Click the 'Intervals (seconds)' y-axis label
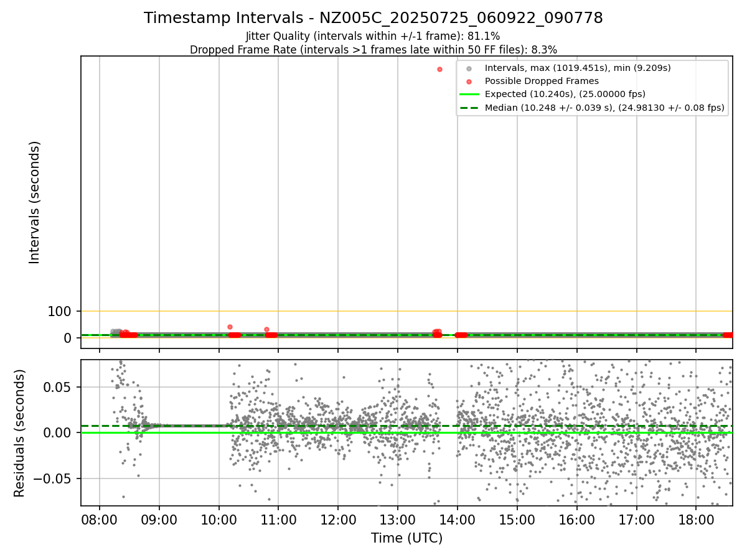 tap(35, 202)
